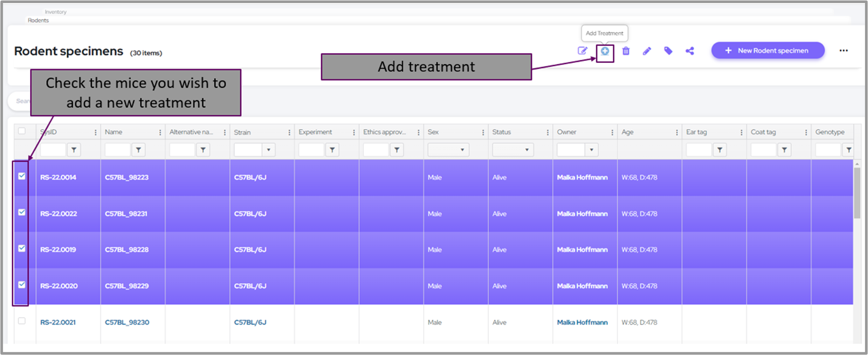Check the RS-22.0021 row checkbox

pyautogui.click(x=22, y=321)
